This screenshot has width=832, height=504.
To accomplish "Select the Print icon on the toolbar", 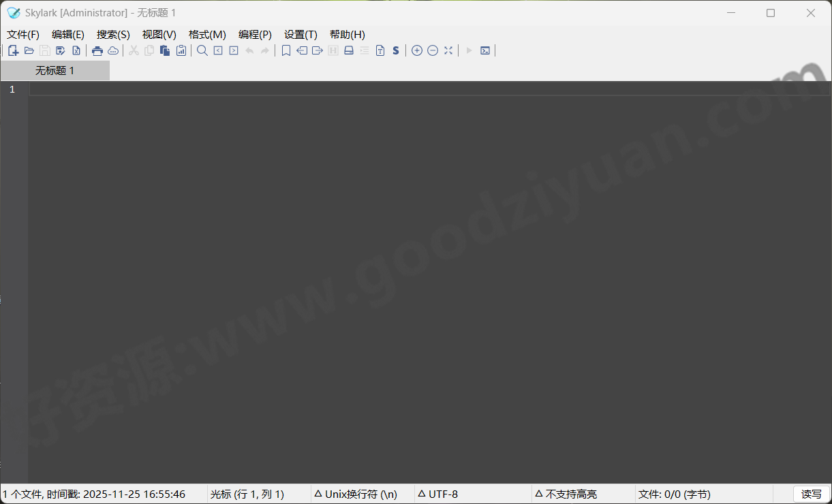I will coord(97,50).
